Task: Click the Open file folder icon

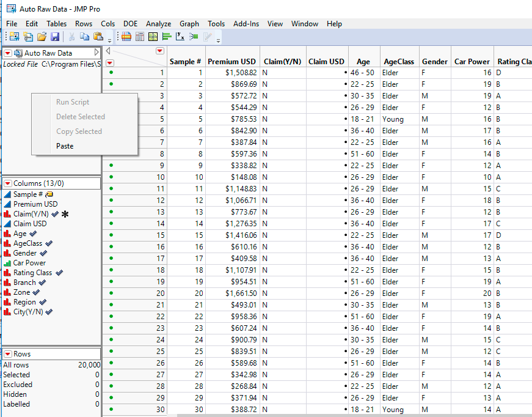Action: (42, 37)
